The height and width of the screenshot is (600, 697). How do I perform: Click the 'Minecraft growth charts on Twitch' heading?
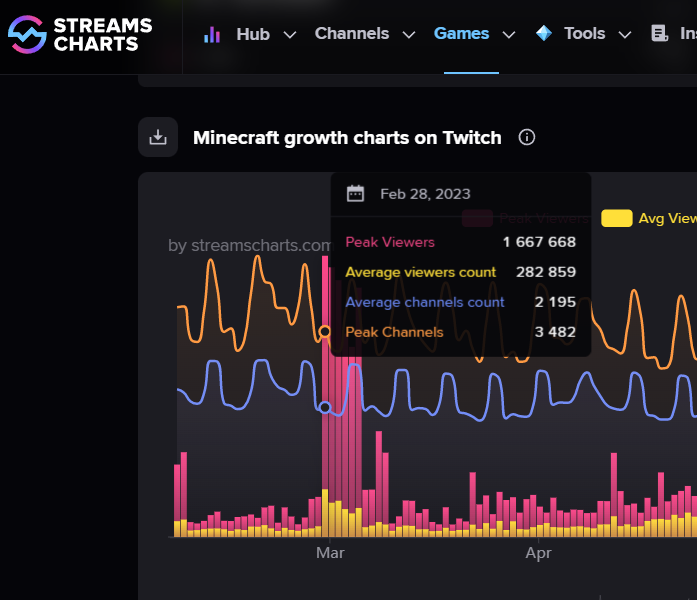coord(347,137)
